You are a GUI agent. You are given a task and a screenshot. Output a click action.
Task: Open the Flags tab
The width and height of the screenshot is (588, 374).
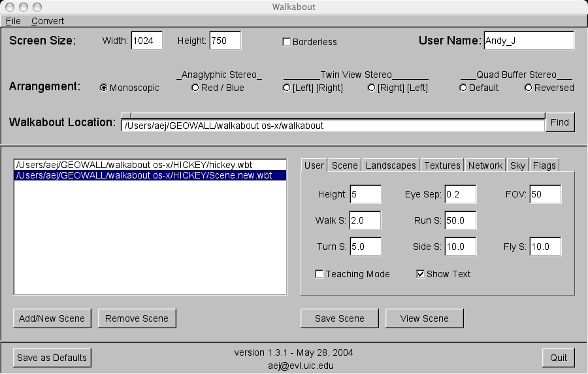544,165
